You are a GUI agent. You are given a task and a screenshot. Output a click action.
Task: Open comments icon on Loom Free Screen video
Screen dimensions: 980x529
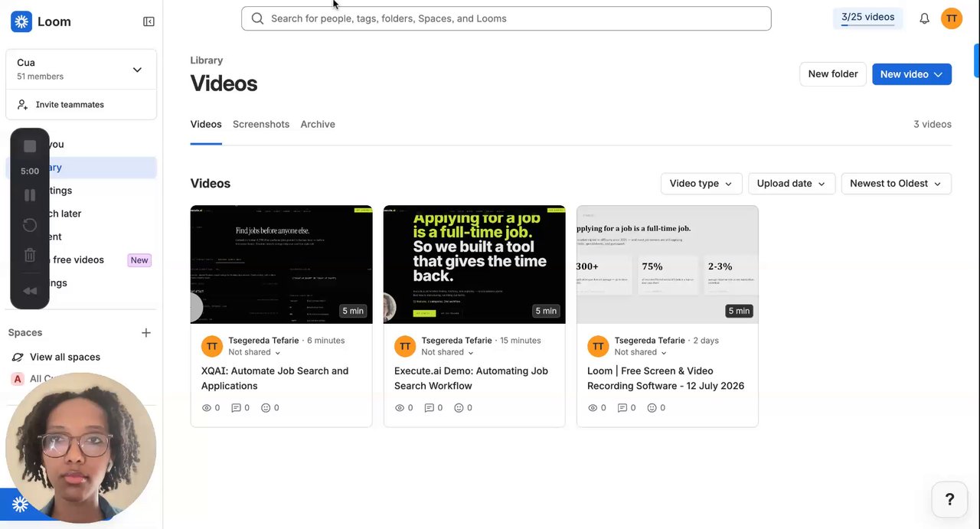click(x=622, y=408)
